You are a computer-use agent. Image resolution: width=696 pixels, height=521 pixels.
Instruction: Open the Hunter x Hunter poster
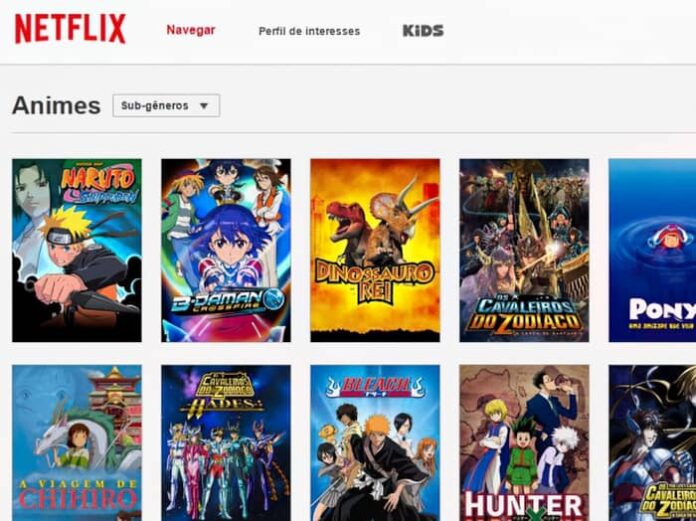point(524,443)
